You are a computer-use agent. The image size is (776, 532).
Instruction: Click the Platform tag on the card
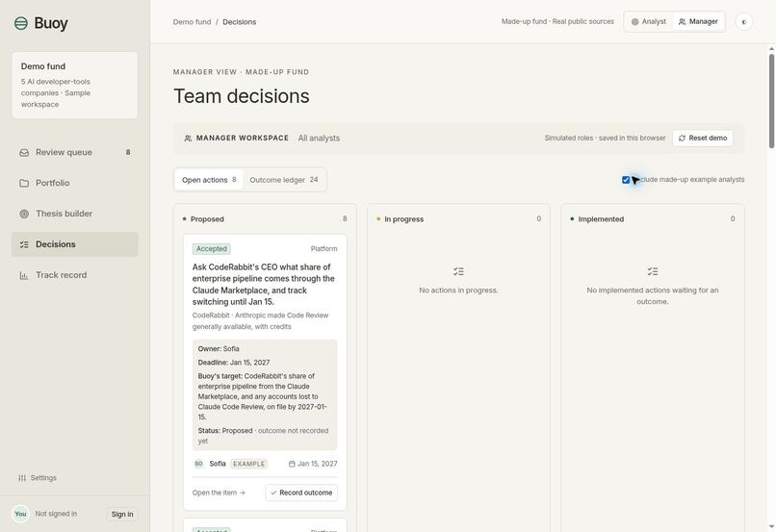323,249
